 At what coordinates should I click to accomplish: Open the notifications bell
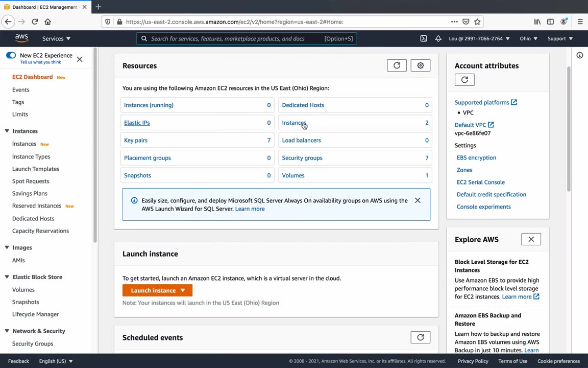[438, 38]
